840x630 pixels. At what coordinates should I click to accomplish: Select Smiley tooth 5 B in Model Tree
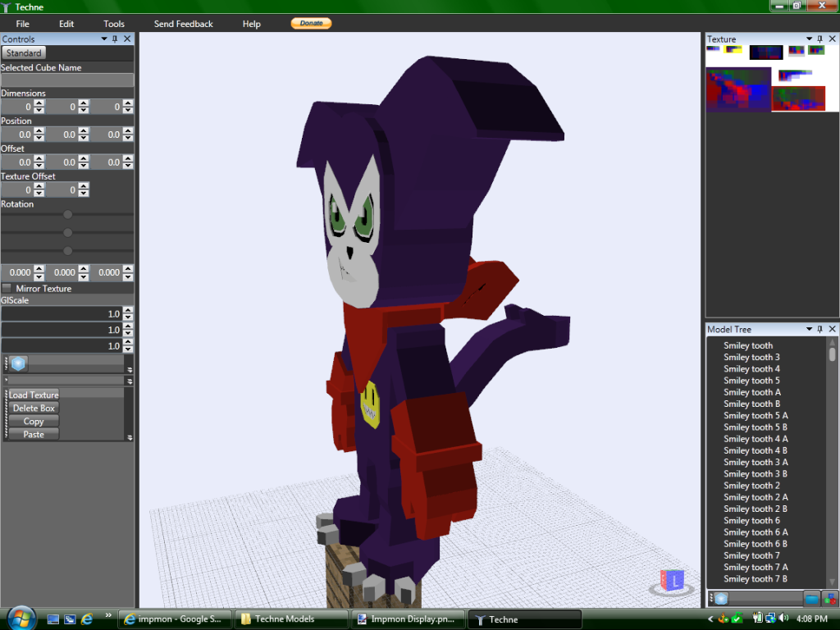(x=756, y=427)
